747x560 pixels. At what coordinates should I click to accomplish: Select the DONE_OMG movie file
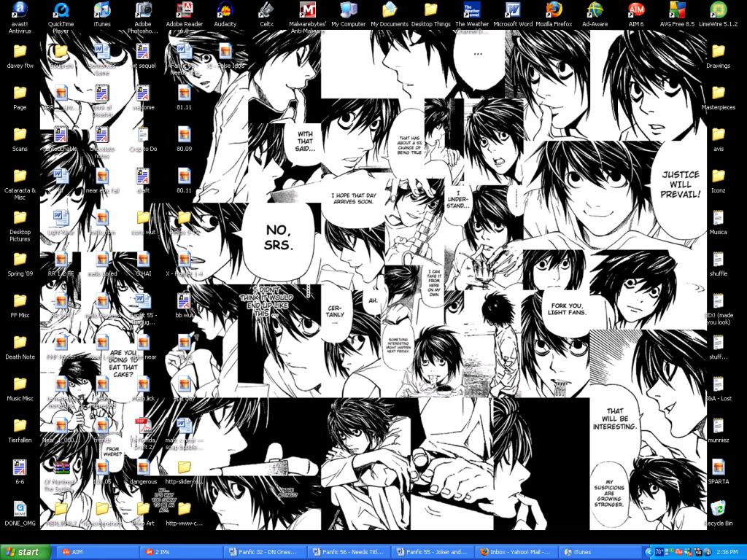[20, 513]
